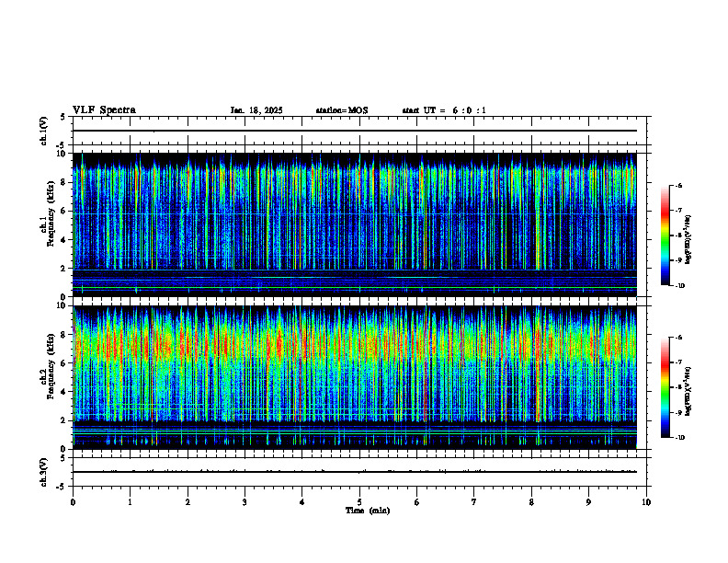This screenshot has width=728, height=563.
Task: Click time axis tick label "6"
Action: [416, 502]
